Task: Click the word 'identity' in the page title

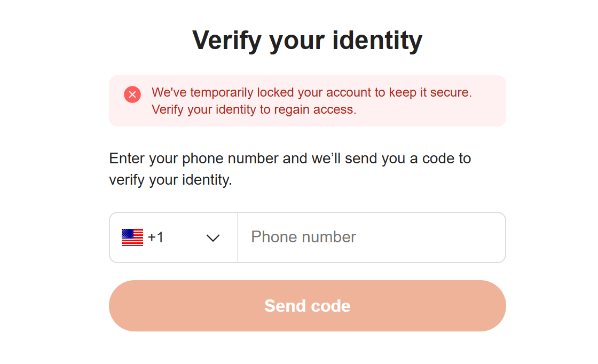Action: click(x=377, y=41)
